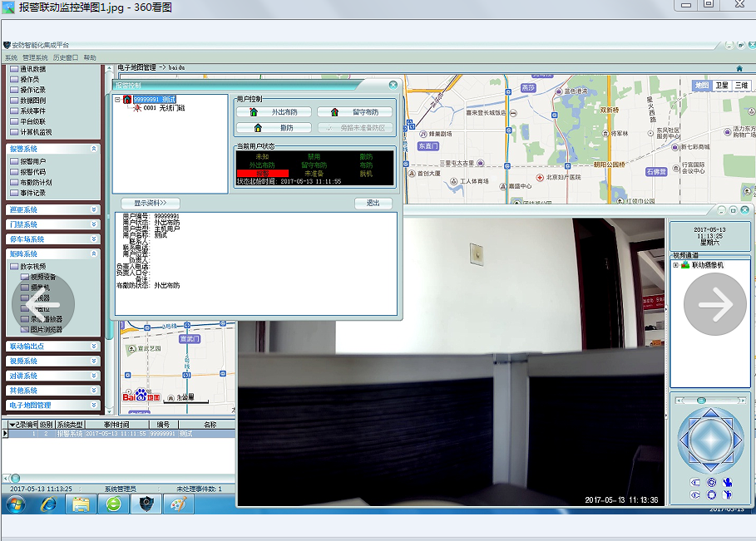The width and height of the screenshot is (756, 541).
Task: Select the 0001 wireless door sensor icon
Action: click(x=137, y=108)
